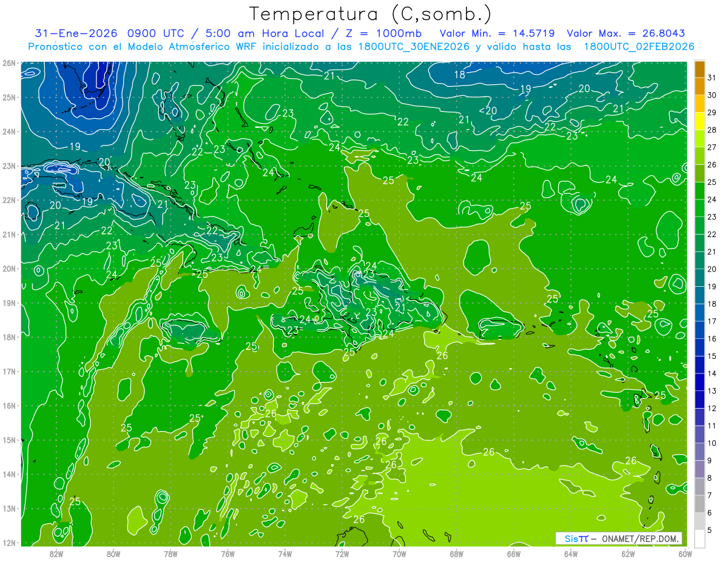The image size is (728, 562).
Task: Click the light gray swatch between 5 and 6
Action: (699, 521)
